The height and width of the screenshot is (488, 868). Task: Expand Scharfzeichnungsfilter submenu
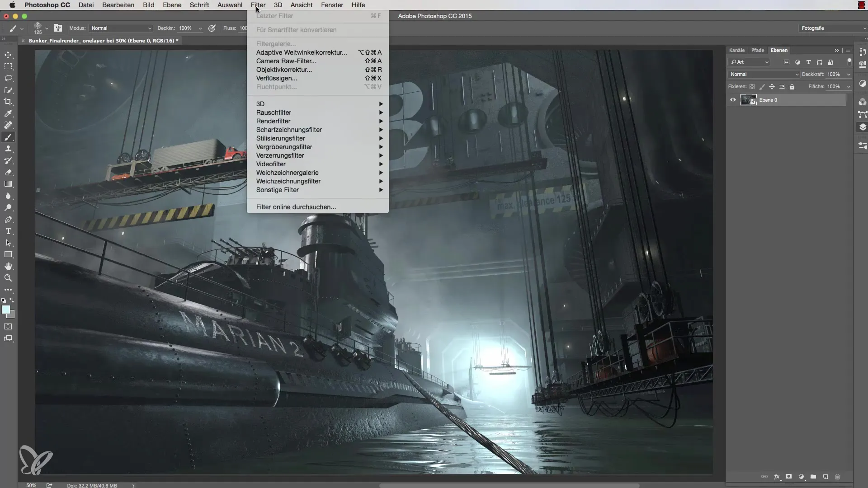click(x=318, y=130)
